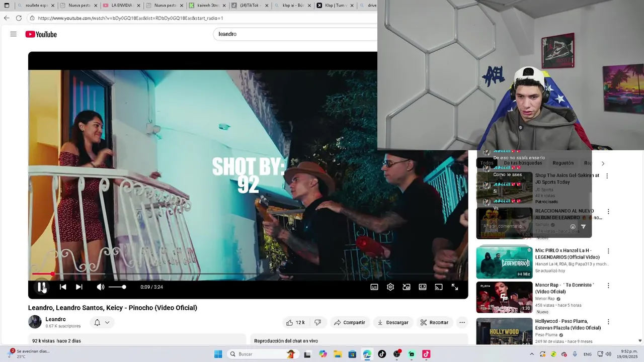
Task: Dislike the Pinocho video
Action: [x=317, y=322]
